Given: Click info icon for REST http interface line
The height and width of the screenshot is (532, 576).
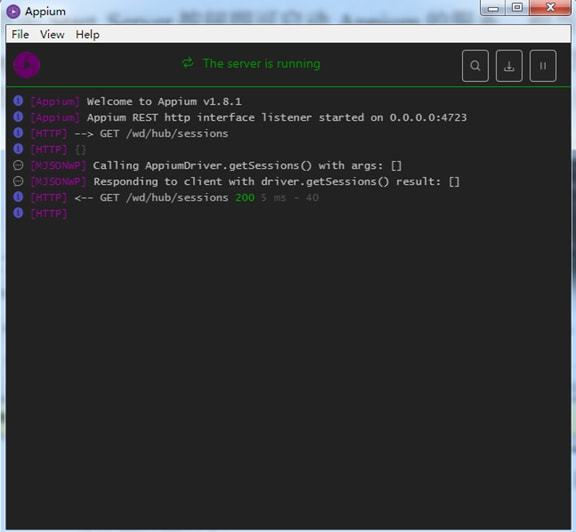Looking at the screenshot, I should 18,117.
